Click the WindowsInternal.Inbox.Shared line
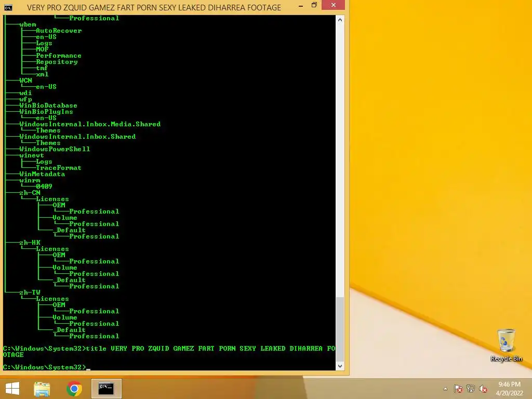 click(77, 137)
